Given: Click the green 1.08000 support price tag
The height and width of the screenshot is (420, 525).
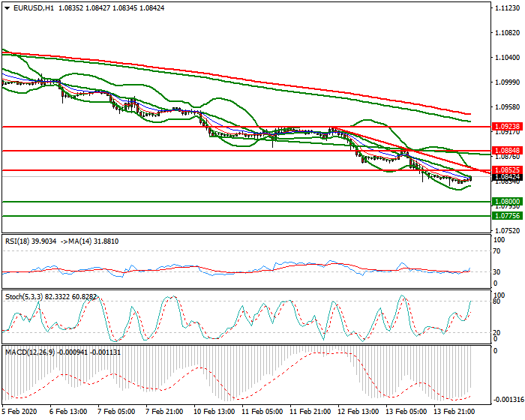Looking at the screenshot, I should pyautogui.click(x=507, y=202).
